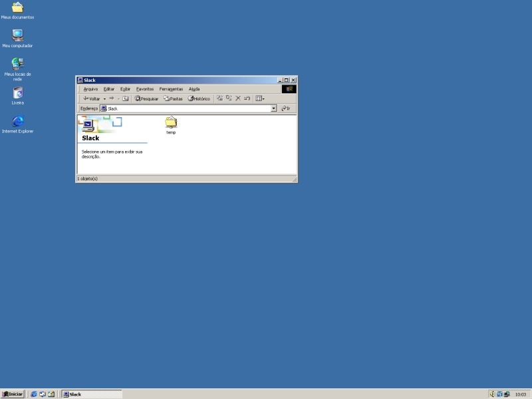Click the up one level folder icon
The width and height of the screenshot is (532, 399).
125,98
